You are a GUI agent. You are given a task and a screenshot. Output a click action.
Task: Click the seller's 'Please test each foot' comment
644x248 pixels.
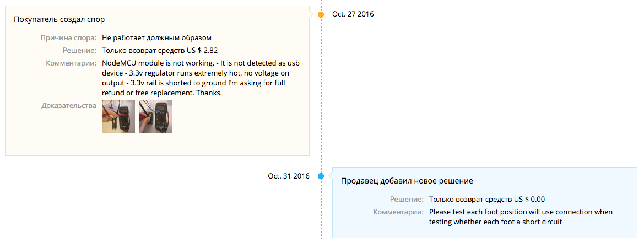pyautogui.click(x=521, y=217)
